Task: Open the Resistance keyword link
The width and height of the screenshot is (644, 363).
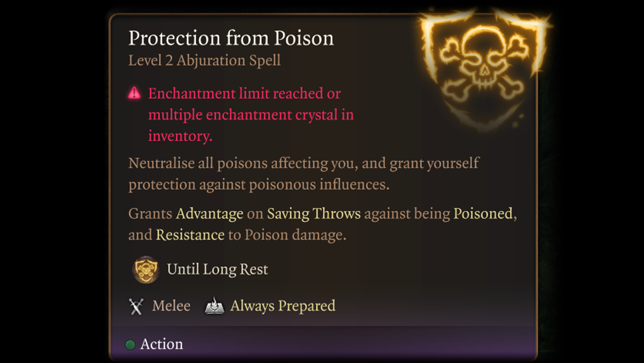Action: (190, 235)
